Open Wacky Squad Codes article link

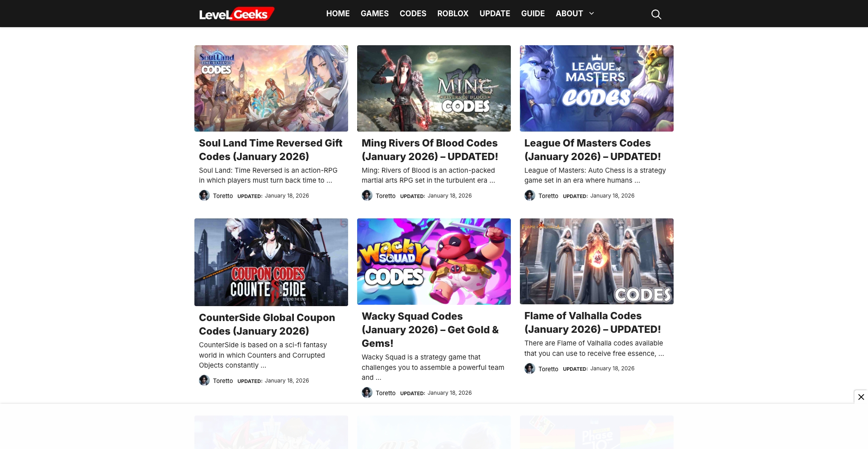(430, 330)
